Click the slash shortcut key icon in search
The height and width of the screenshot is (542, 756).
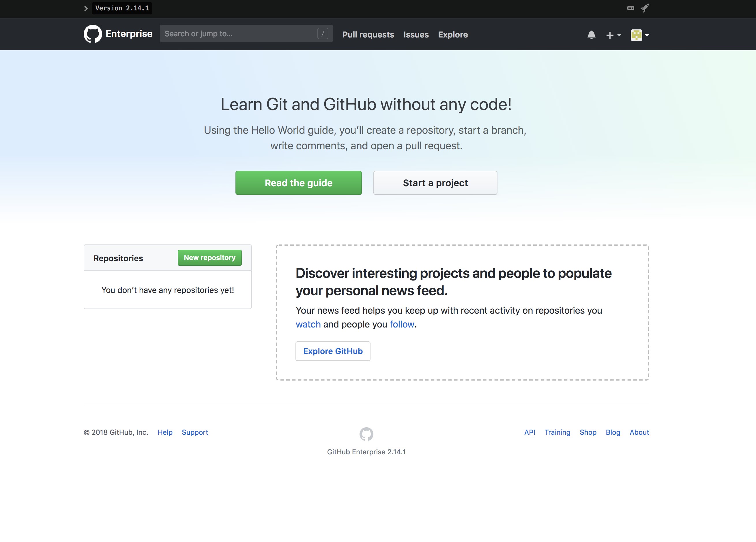coord(322,34)
